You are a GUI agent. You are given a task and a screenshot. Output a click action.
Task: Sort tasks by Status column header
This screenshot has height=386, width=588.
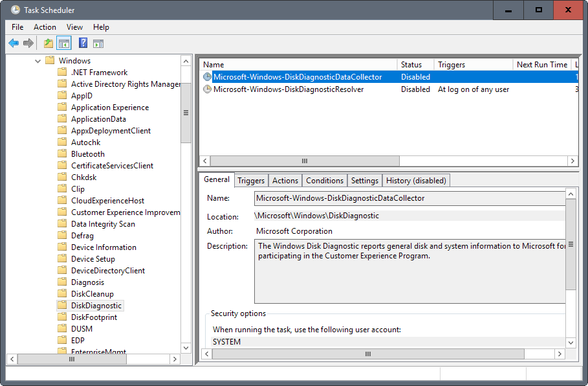click(415, 65)
